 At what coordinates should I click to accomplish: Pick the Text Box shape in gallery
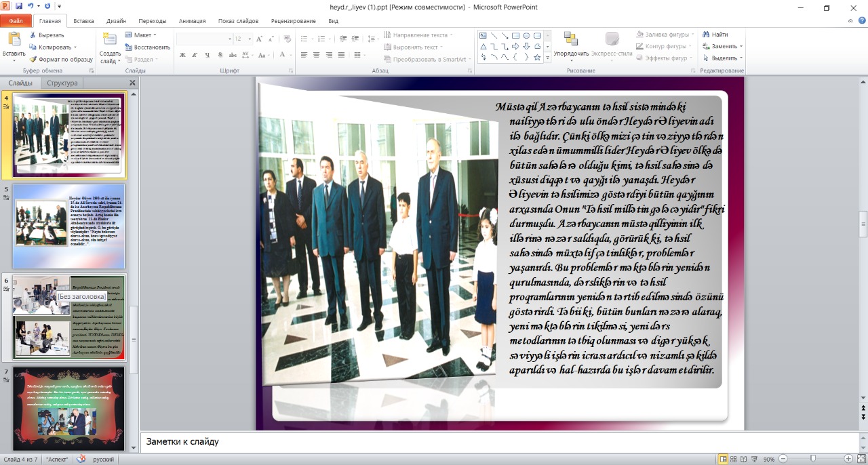point(483,35)
